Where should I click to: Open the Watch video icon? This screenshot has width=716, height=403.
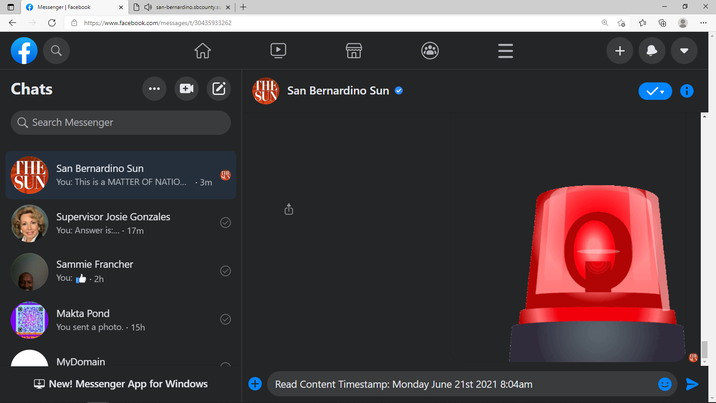[278, 51]
